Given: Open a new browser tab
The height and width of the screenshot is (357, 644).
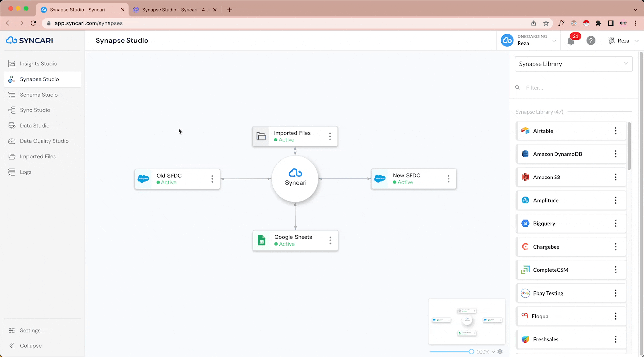Looking at the screenshot, I should point(229,10).
